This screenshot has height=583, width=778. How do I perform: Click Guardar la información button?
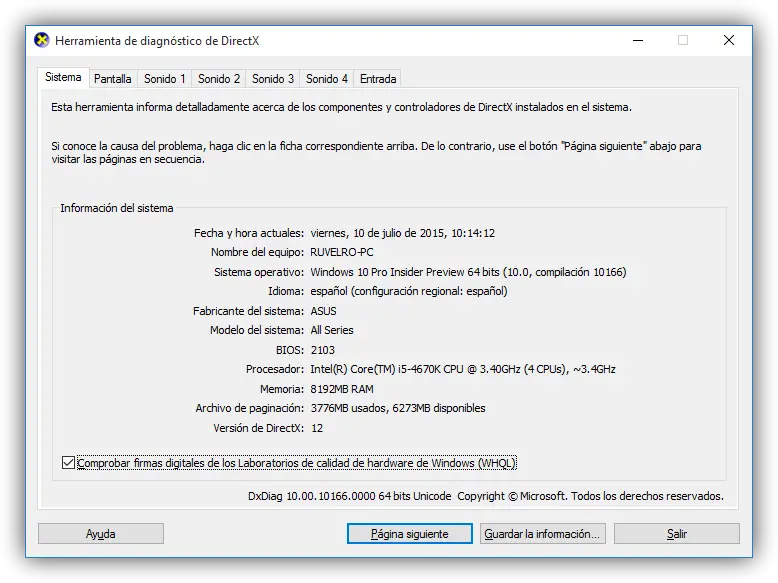click(542, 534)
